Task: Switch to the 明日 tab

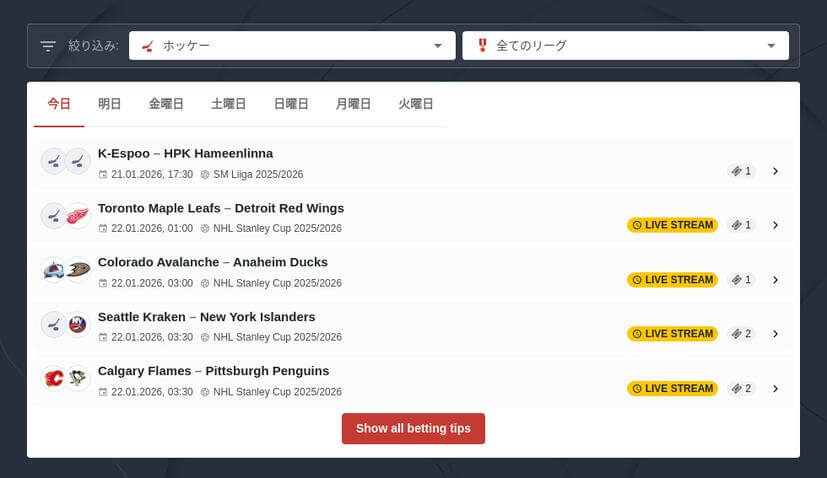Action: tap(109, 104)
